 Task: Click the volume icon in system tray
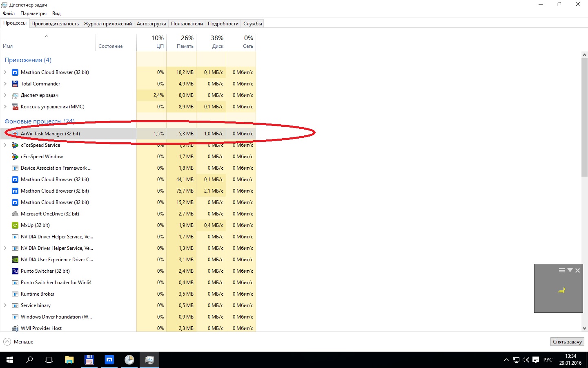click(526, 360)
